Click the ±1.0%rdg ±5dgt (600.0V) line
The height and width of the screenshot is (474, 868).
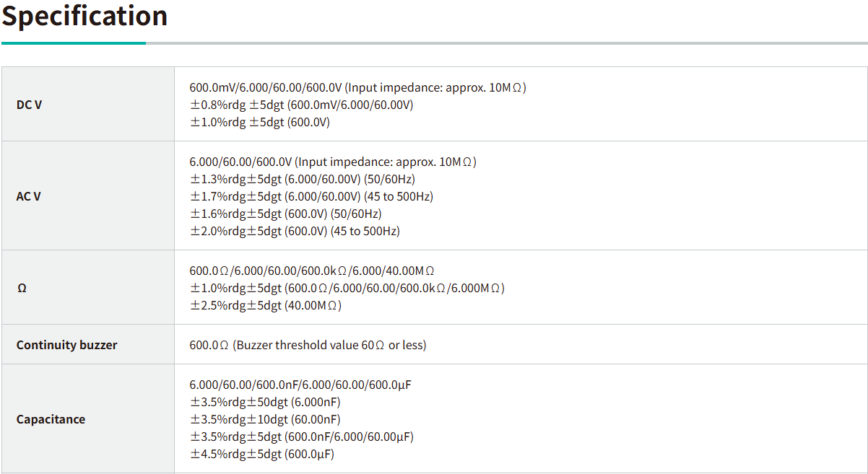click(x=260, y=122)
